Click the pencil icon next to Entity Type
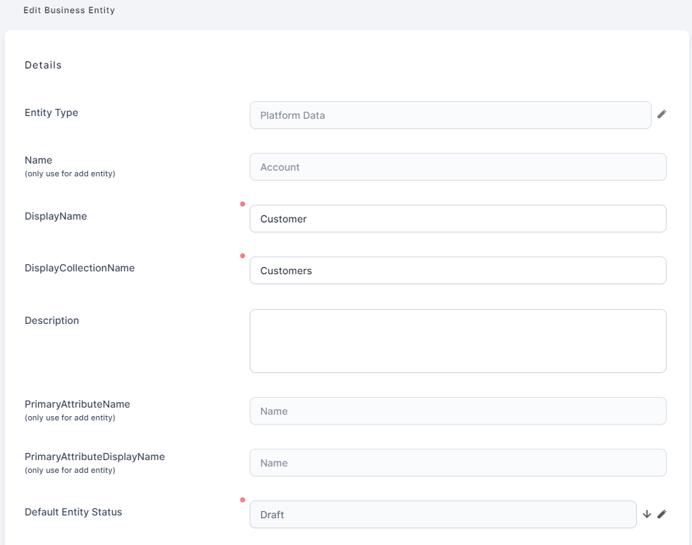This screenshot has height=545, width=692. tap(661, 115)
